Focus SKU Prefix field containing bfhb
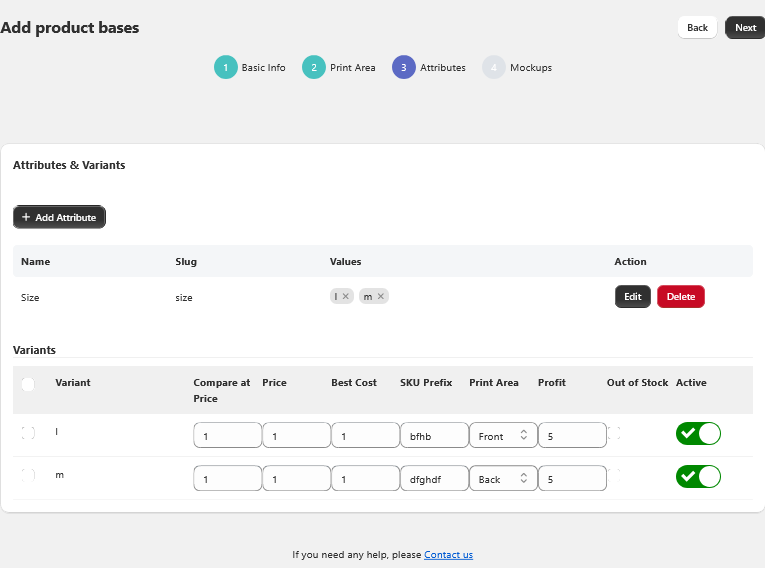 [434, 435]
